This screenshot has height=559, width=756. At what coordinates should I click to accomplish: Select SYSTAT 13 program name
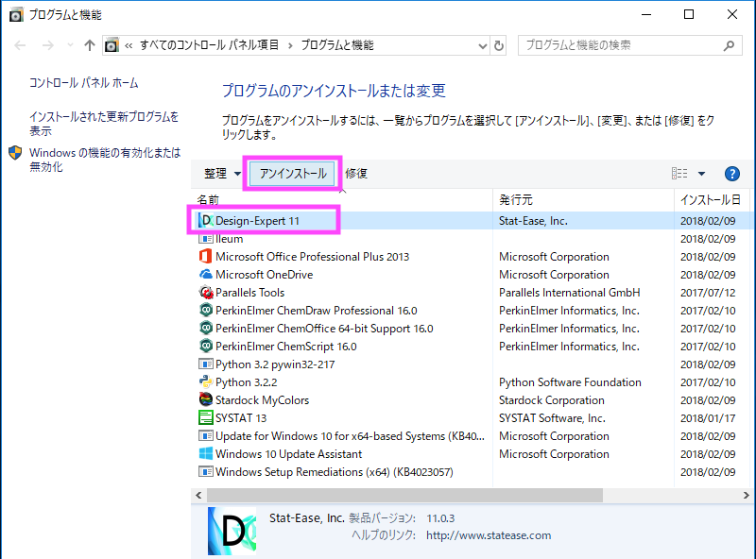241,417
